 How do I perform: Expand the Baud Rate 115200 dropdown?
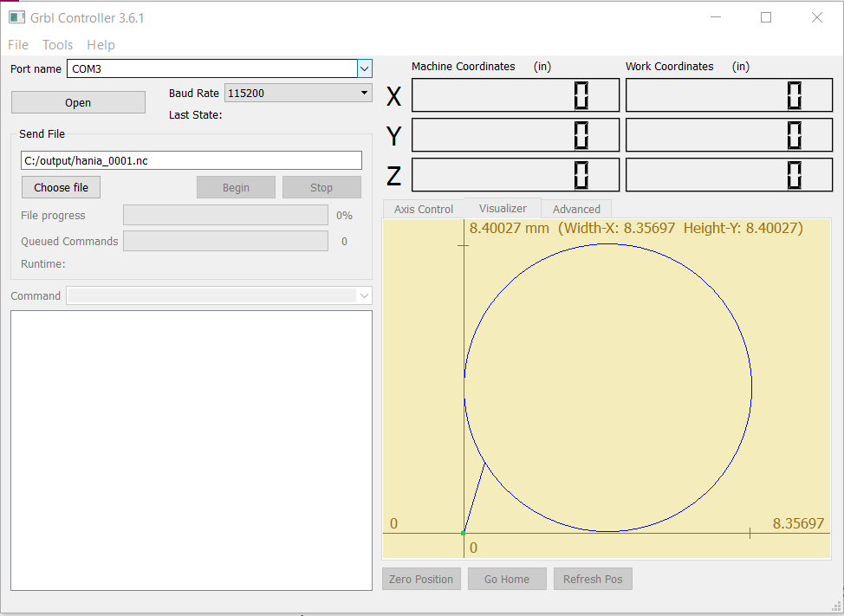tap(364, 93)
